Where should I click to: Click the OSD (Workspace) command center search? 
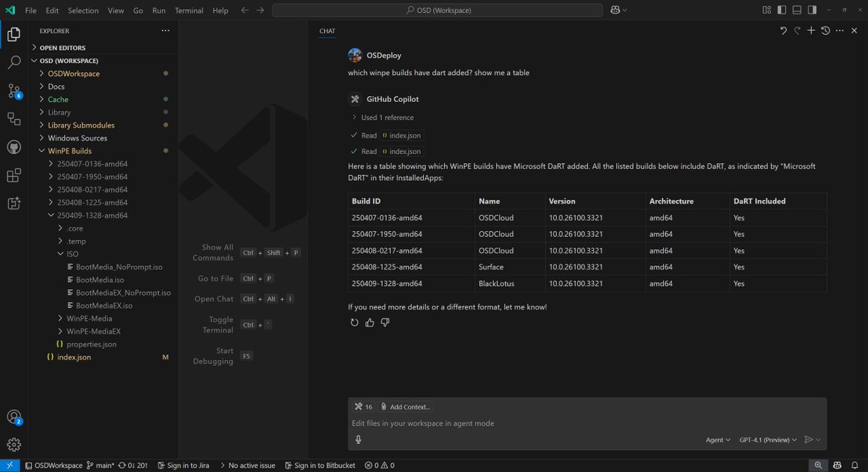[437, 10]
